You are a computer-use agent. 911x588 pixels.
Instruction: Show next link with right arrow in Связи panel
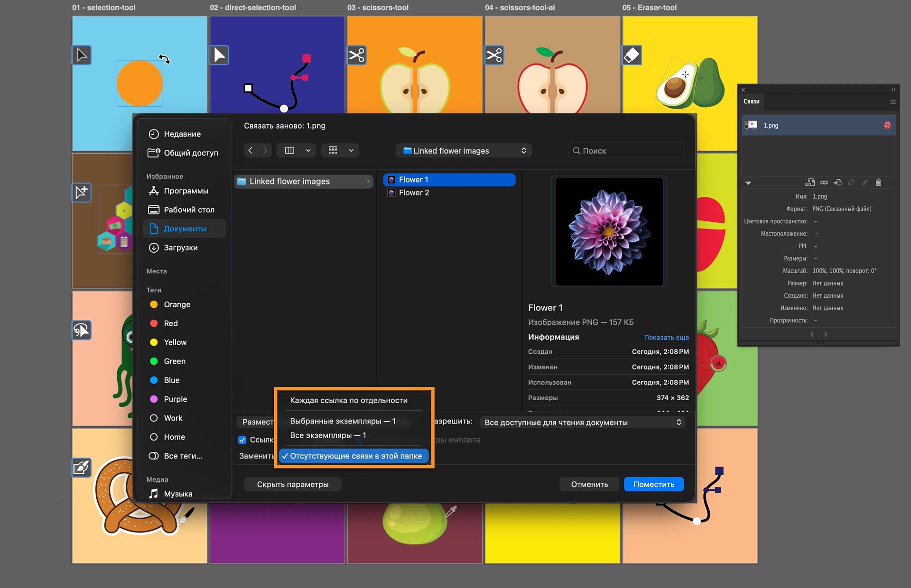pos(826,334)
